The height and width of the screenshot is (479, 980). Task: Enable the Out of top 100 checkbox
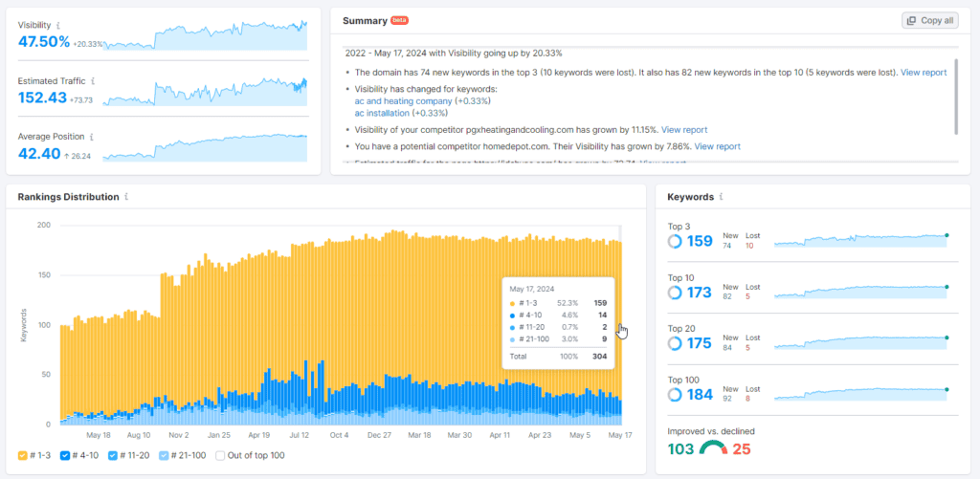220,455
